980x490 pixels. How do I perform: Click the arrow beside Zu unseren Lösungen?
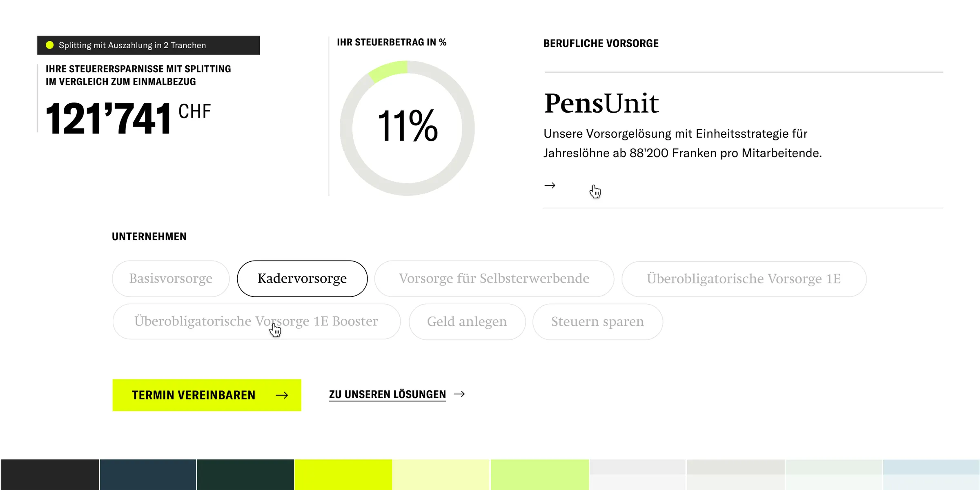[459, 394]
